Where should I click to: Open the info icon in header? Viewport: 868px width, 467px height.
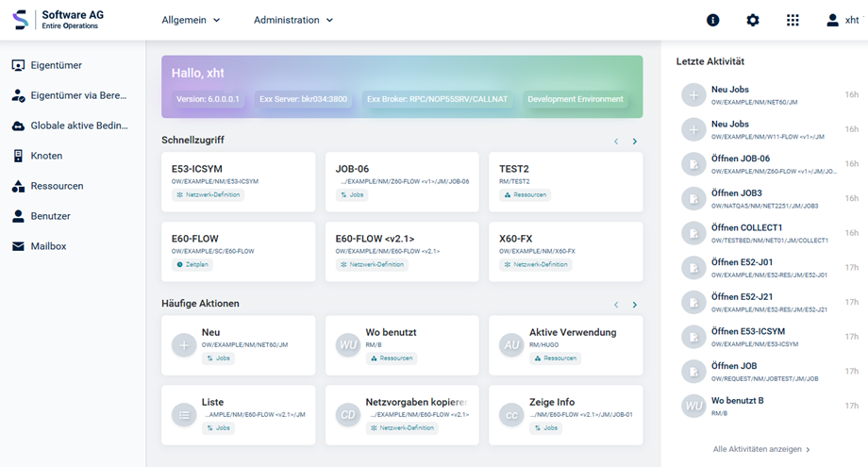713,21
